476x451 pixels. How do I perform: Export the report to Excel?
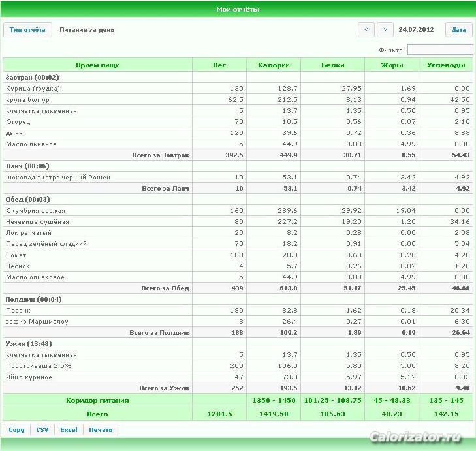[x=69, y=429]
